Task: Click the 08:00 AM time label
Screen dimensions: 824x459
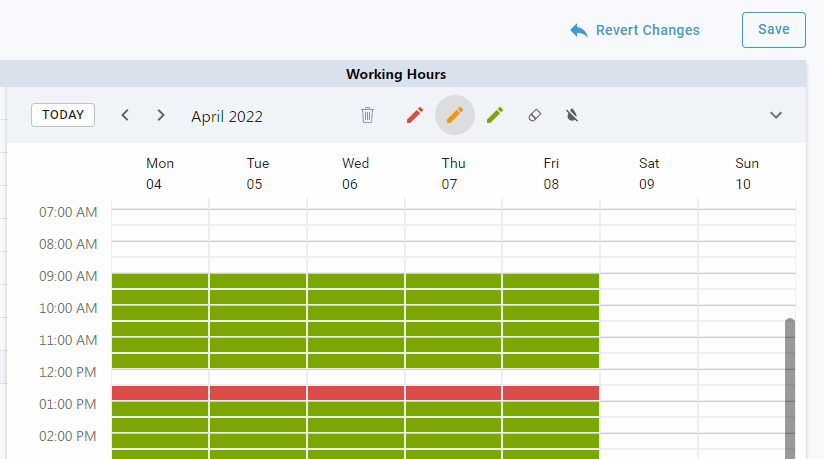Action: pyautogui.click(x=68, y=244)
